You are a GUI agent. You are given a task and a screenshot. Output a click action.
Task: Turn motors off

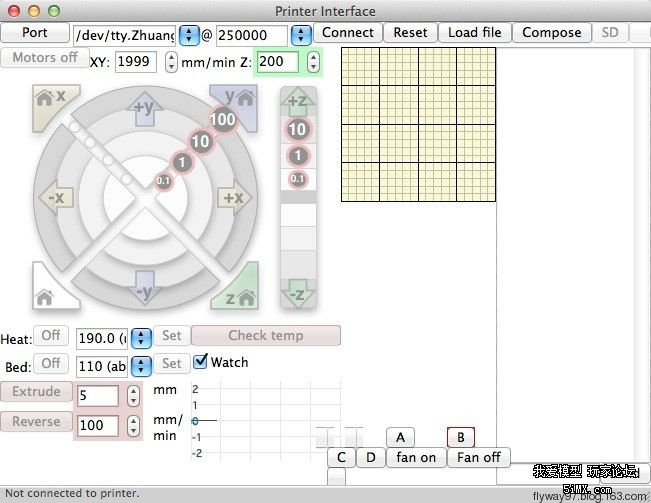pos(45,57)
